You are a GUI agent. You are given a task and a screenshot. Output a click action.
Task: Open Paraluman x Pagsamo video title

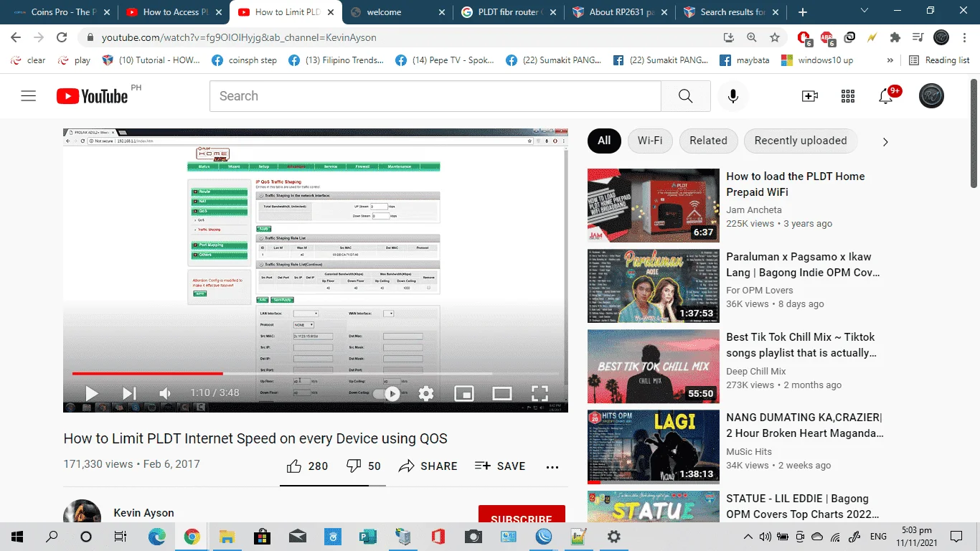(803, 265)
